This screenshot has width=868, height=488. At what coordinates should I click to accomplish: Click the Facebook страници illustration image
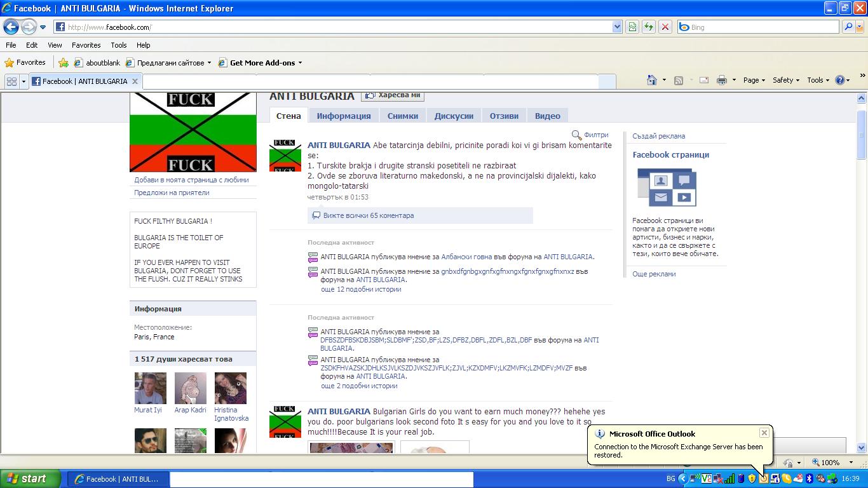tap(667, 187)
